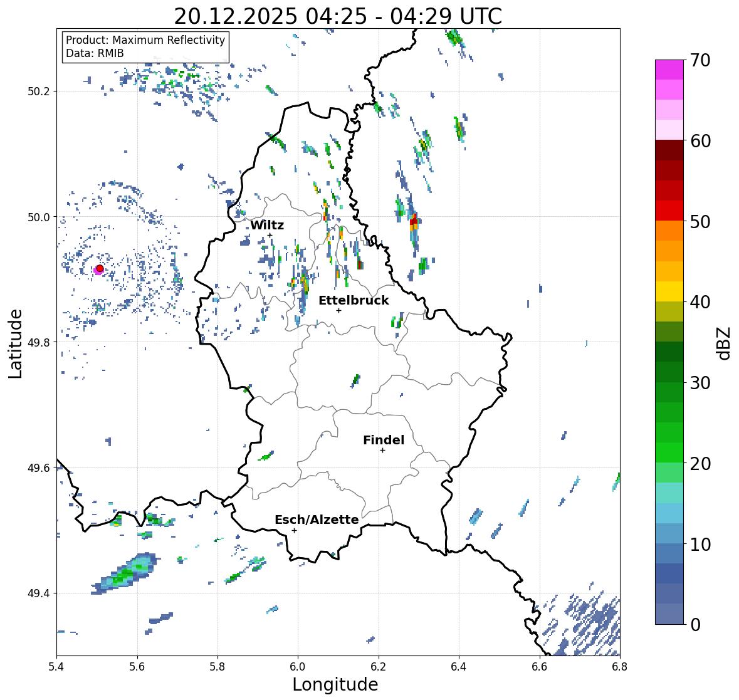Screen dimensions: 739x700
Task: Click the 49.6 latitude tick label
Action: [39, 468]
